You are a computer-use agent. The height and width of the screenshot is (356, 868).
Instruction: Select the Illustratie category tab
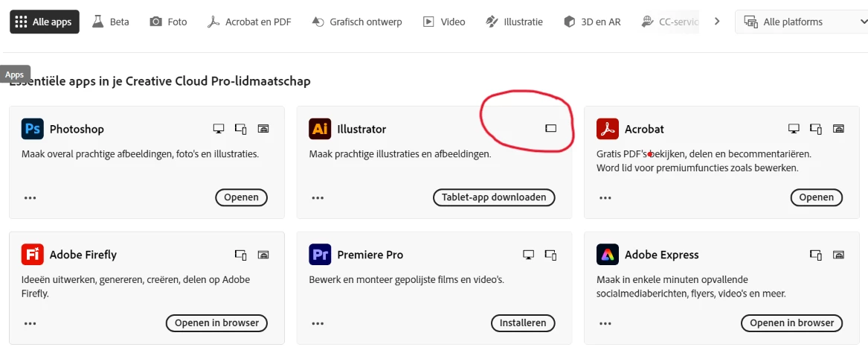point(514,22)
